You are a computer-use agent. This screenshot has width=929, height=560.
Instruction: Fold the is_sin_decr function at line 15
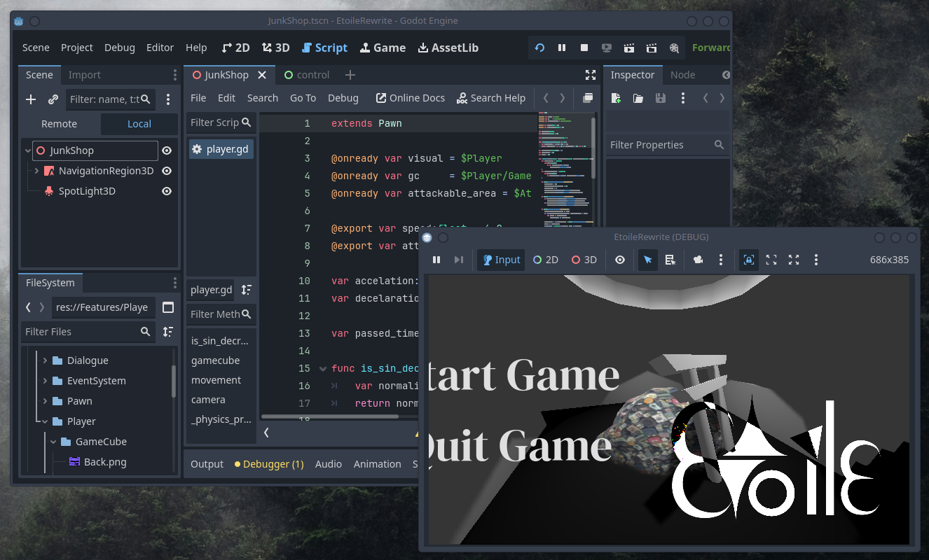tap(322, 368)
